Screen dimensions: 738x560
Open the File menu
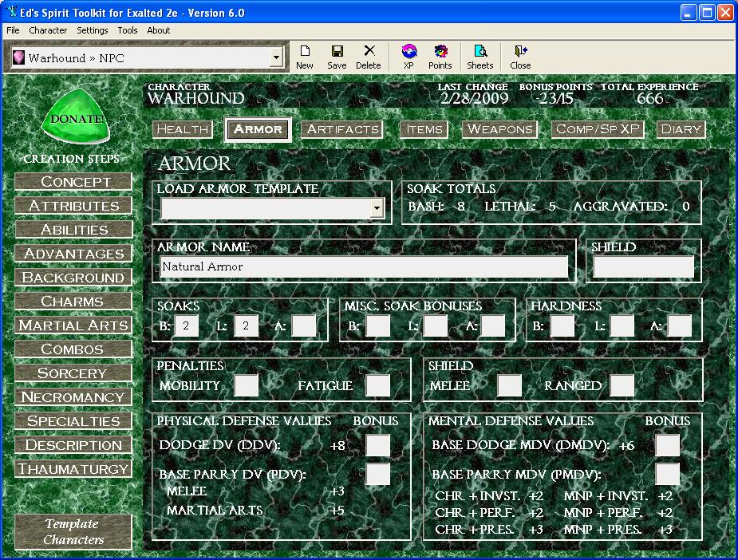pos(13,30)
